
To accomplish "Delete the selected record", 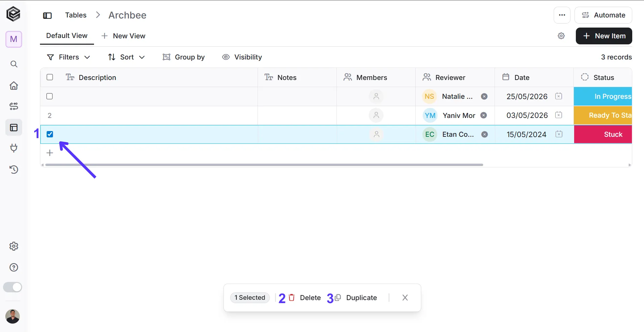I will (305, 298).
